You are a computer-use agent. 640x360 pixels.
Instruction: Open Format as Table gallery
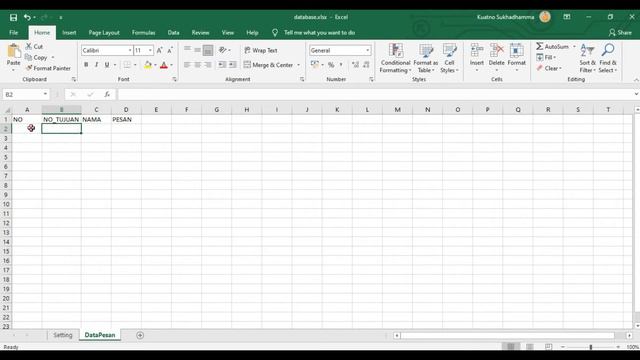point(426,58)
